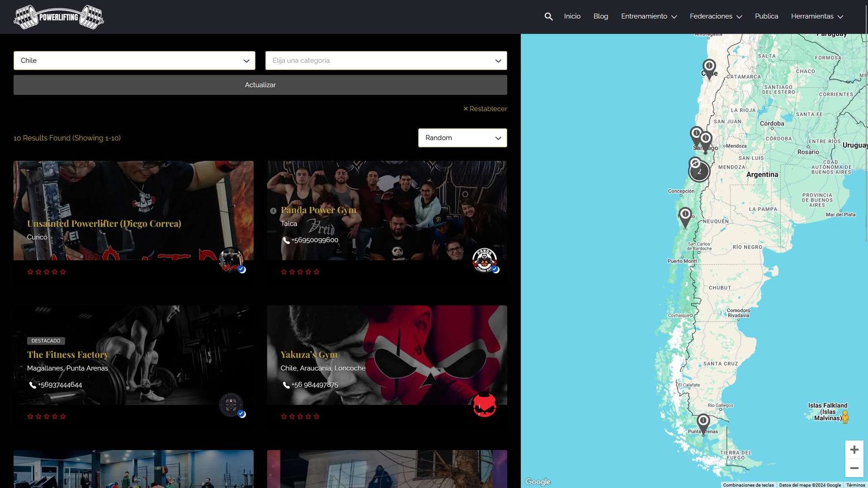Click Magallanes, Punta Arenas location text
This screenshot has height=488, width=868.
pyautogui.click(x=68, y=368)
